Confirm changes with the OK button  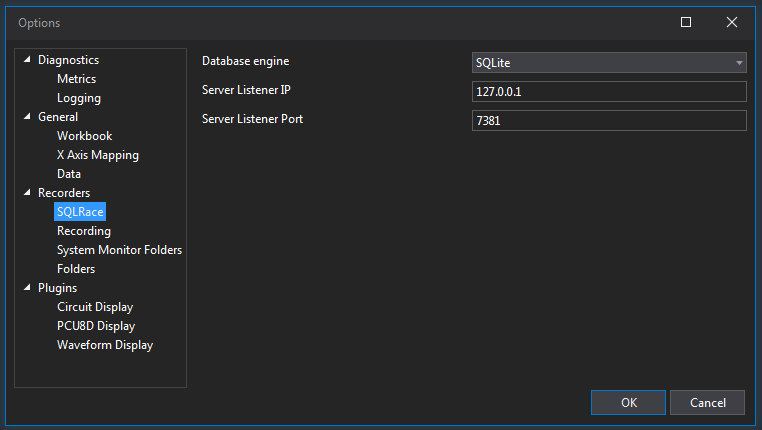[x=628, y=402]
